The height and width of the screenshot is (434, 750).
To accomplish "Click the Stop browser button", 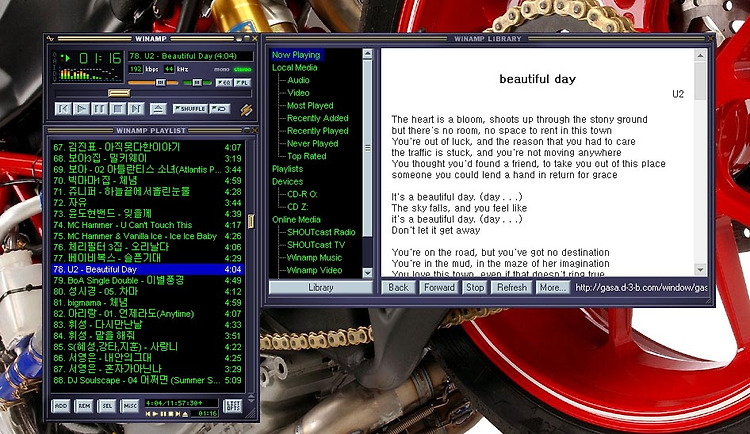I will [475, 288].
